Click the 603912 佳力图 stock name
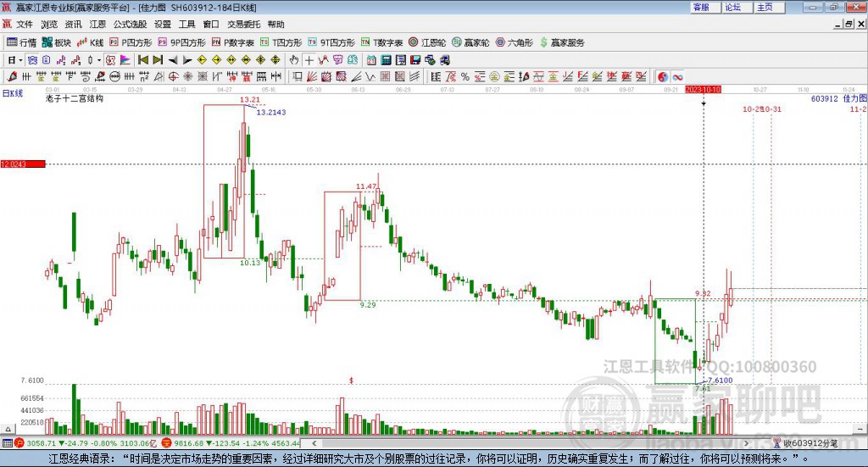This screenshot has height=467, width=868. (x=838, y=98)
